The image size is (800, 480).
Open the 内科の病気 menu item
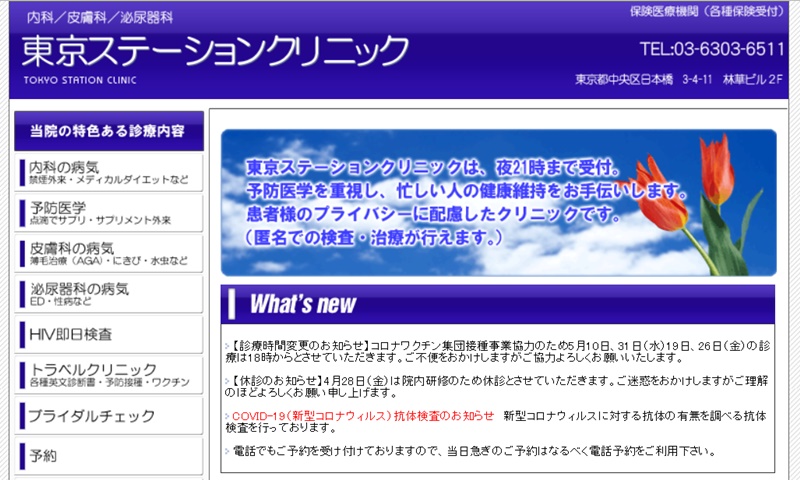tap(110, 172)
